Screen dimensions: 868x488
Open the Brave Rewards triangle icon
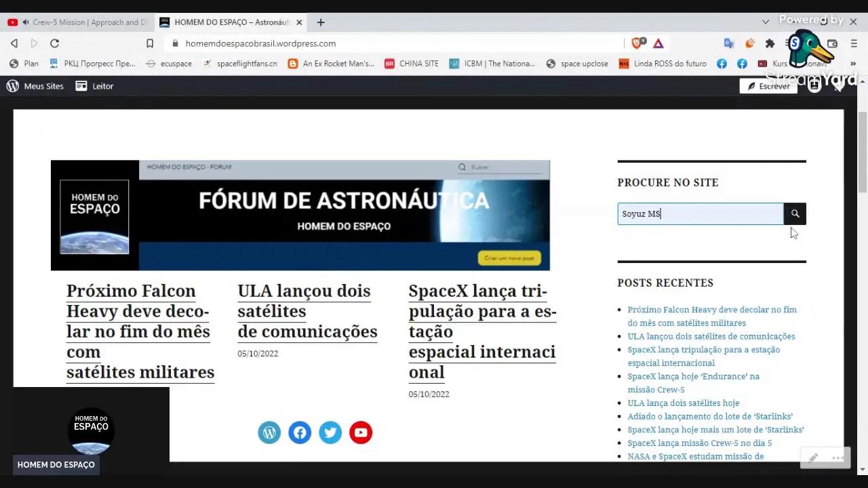click(x=658, y=43)
